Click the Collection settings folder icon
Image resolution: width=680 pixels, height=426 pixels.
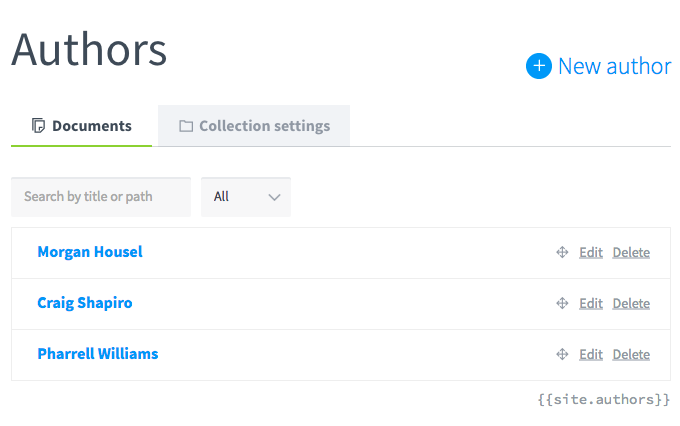pyautogui.click(x=186, y=126)
